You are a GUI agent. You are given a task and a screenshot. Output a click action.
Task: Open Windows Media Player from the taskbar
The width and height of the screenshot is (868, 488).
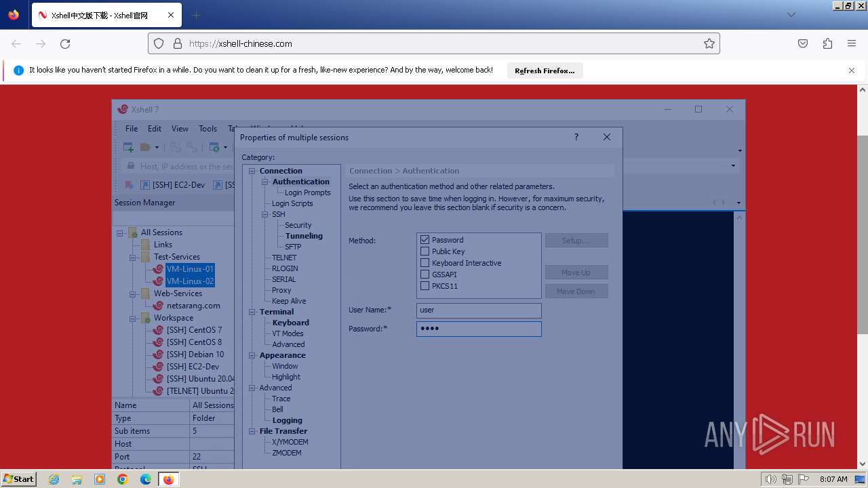click(x=100, y=479)
